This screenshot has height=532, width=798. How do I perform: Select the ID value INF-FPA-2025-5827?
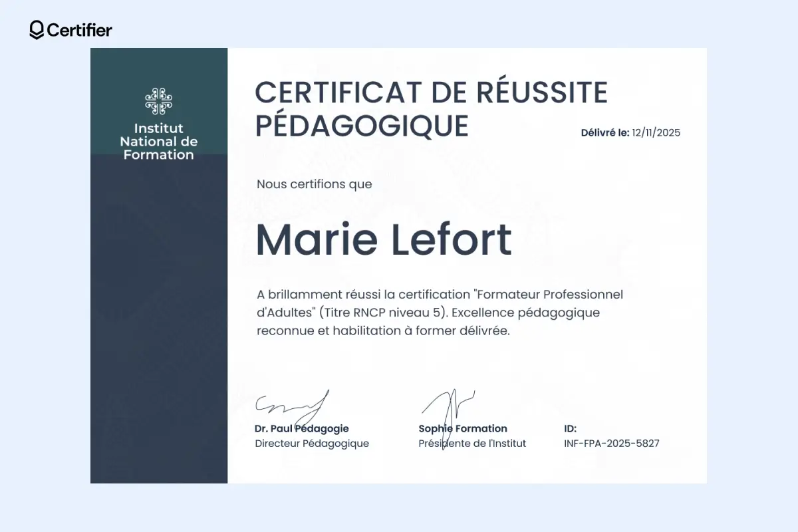click(x=612, y=443)
